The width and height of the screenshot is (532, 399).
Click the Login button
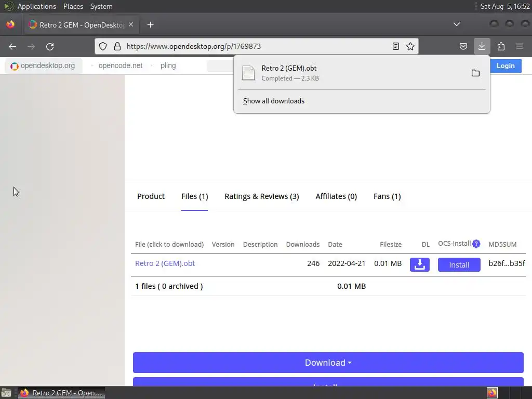pyautogui.click(x=506, y=66)
